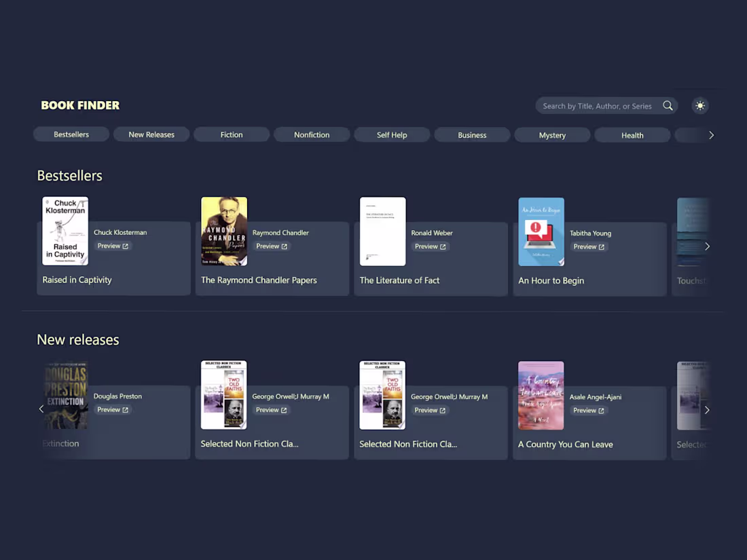Screen dimensions: 747x560
Task: Go back in New releases carousel with left arrow
Action: pos(41,409)
